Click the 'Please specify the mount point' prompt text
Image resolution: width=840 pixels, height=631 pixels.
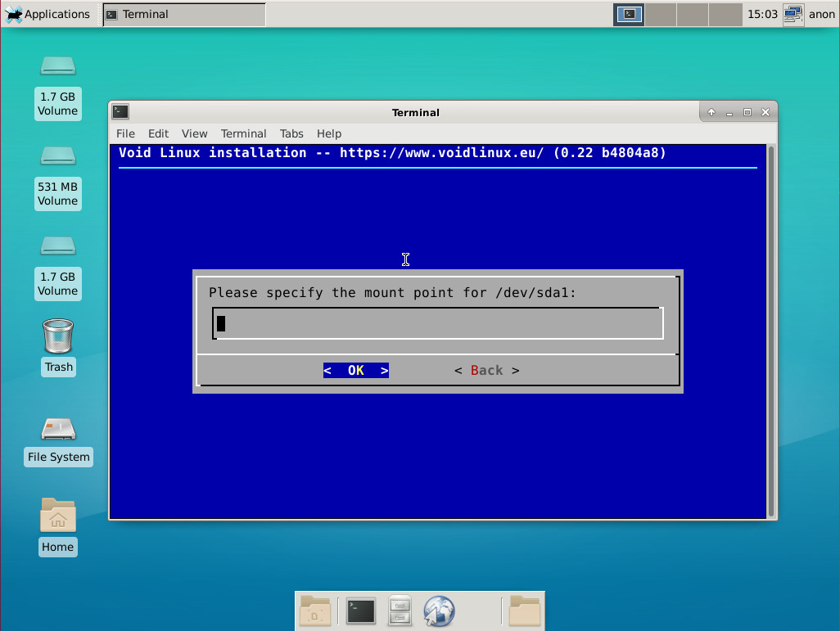tap(392, 292)
